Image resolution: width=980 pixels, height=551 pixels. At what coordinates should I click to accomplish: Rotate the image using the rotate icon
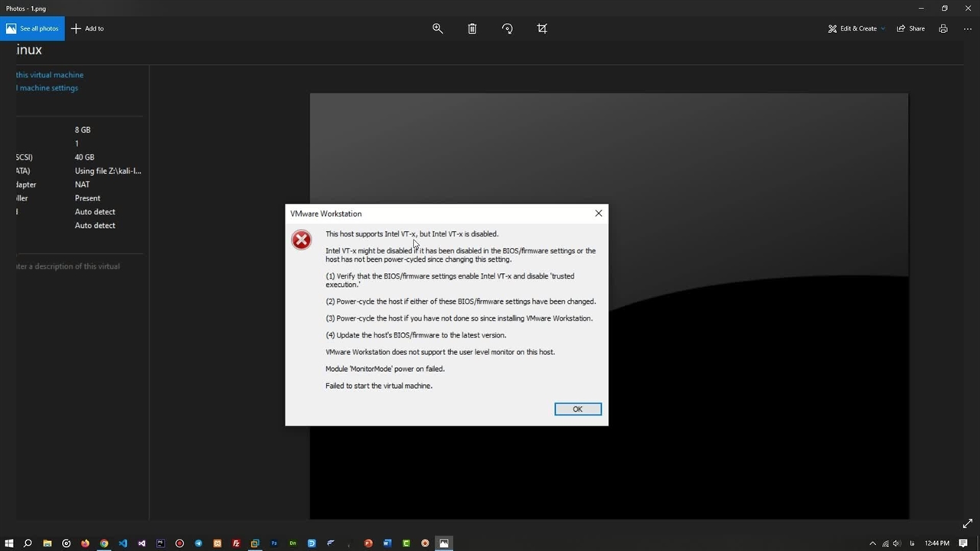pos(507,28)
